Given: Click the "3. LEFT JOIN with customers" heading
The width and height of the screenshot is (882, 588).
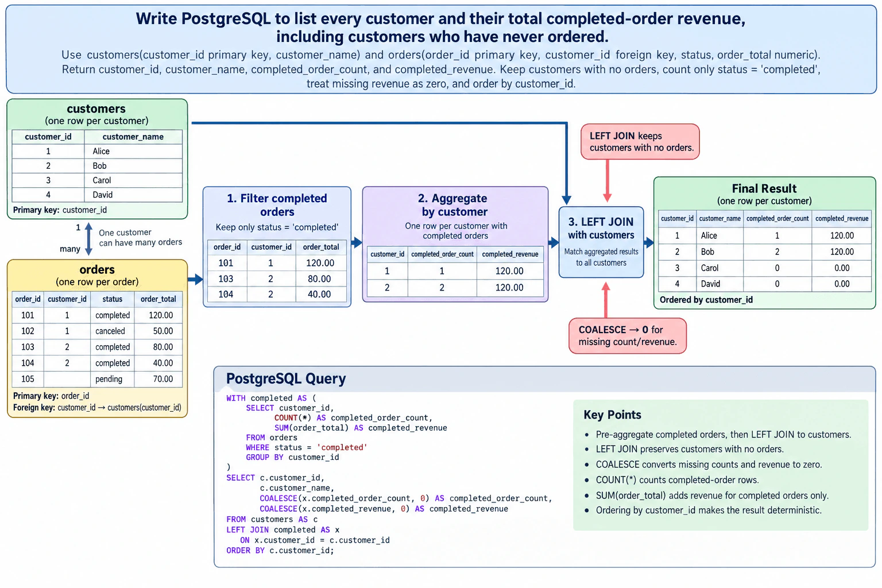Looking at the screenshot, I should coord(601,228).
